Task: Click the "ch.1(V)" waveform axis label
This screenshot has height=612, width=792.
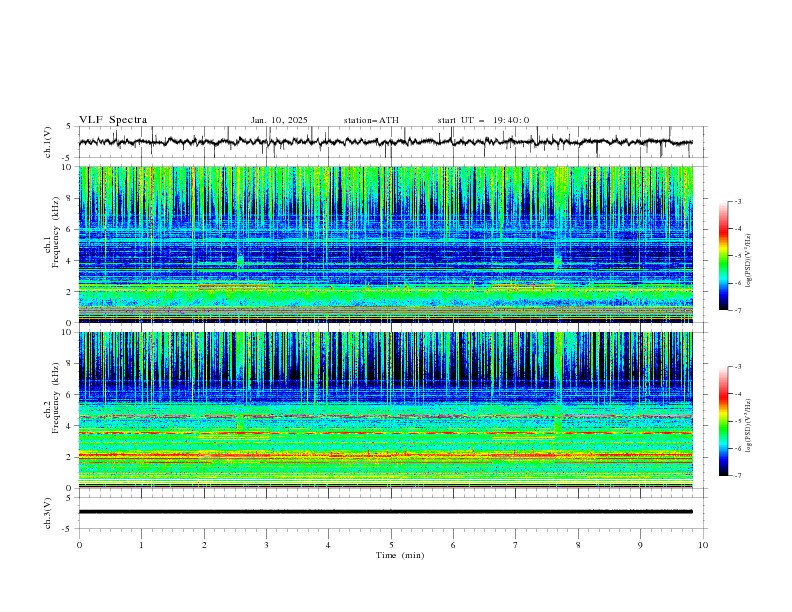Action: pos(48,142)
